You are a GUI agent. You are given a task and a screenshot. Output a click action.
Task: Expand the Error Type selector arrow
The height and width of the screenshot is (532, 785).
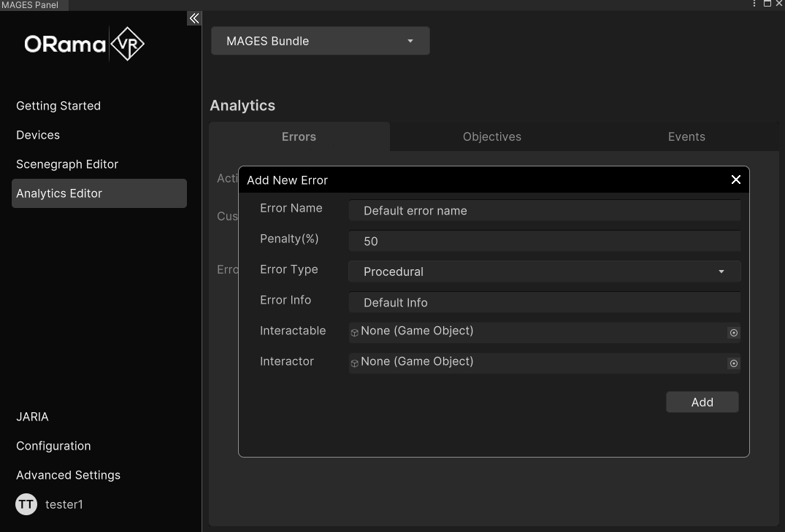coord(721,271)
